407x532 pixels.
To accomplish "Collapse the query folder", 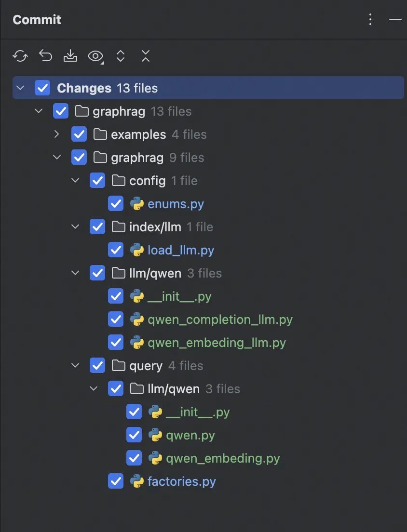I will click(75, 365).
